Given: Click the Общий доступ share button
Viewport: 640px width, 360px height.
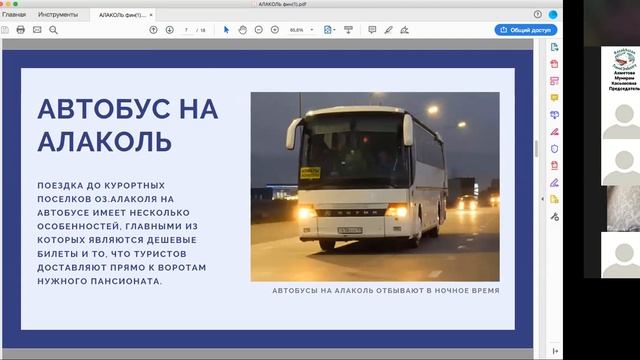Looking at the screenshot, I should (x=526, y=30).
